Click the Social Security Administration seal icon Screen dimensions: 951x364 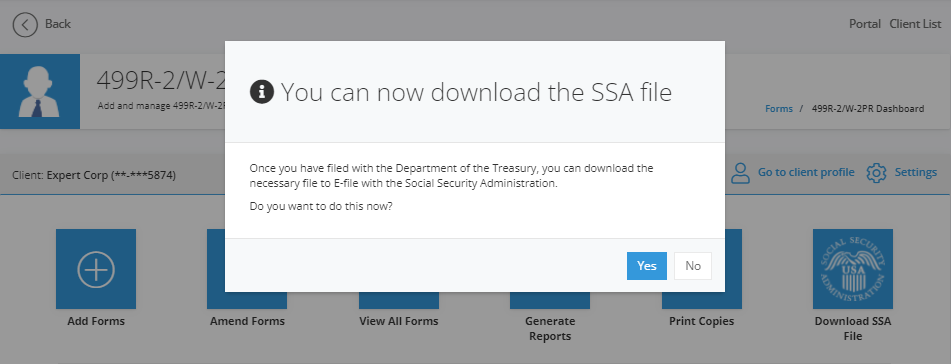pos(853,269)
